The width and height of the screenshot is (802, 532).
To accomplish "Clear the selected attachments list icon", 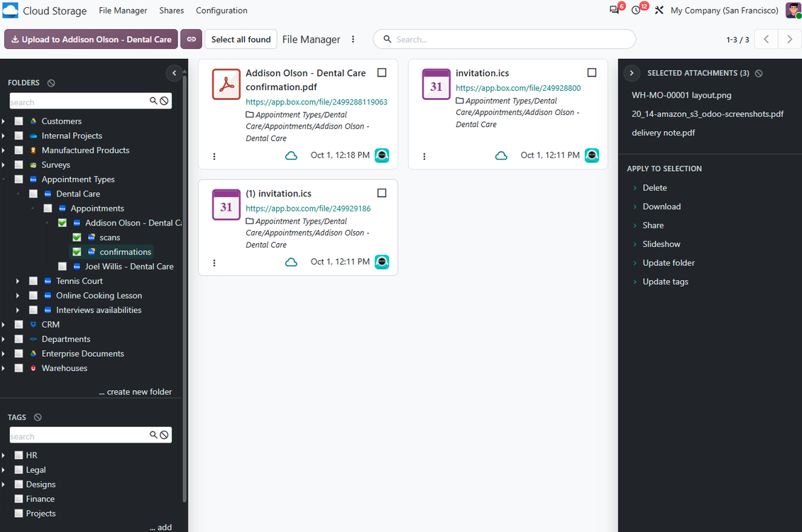I will point(759,73).
